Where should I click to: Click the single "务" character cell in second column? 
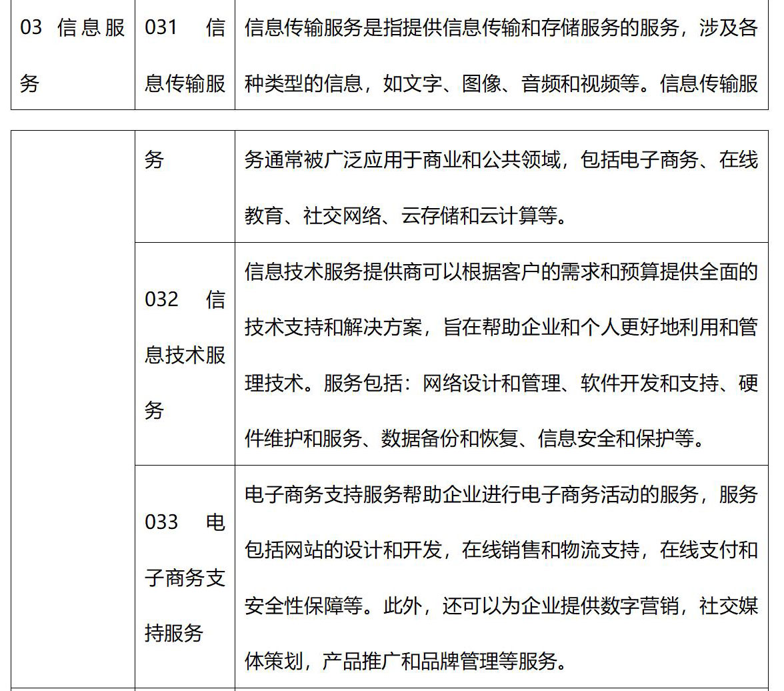pos(154,161)
